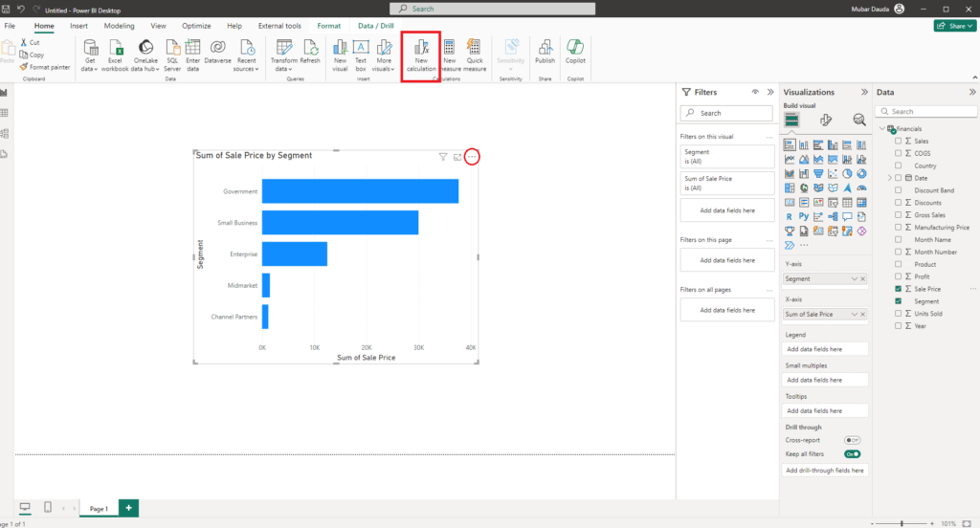This screenshot has width=980, height=528.
Task: Click the Transform data icon
Action: [283, 55]
